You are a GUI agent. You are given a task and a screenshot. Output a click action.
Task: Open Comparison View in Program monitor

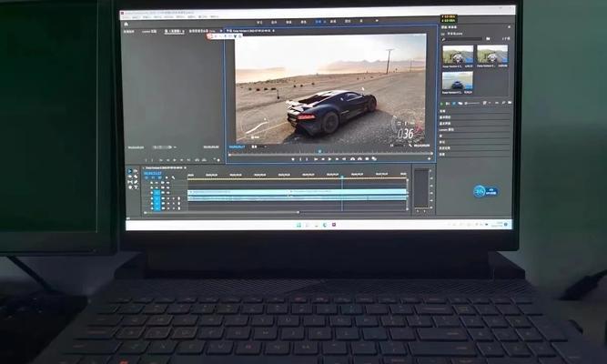tap(374, 158)
